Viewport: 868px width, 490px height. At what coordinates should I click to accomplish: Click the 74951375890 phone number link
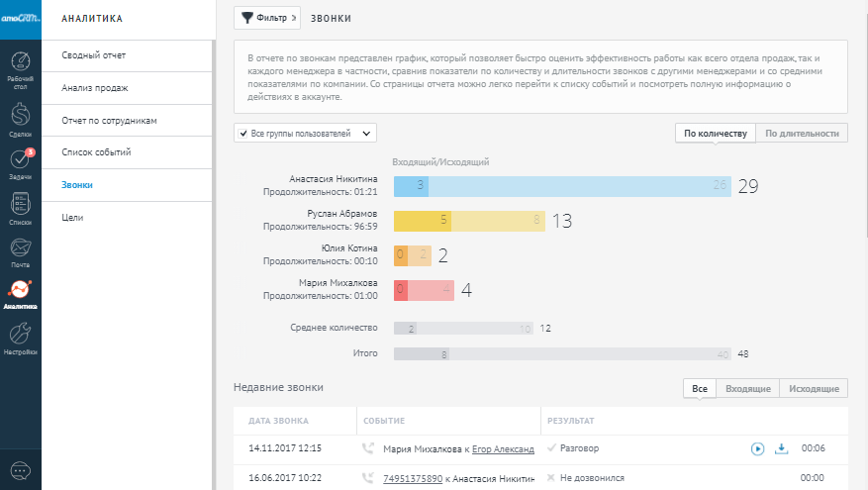[413, 477]
